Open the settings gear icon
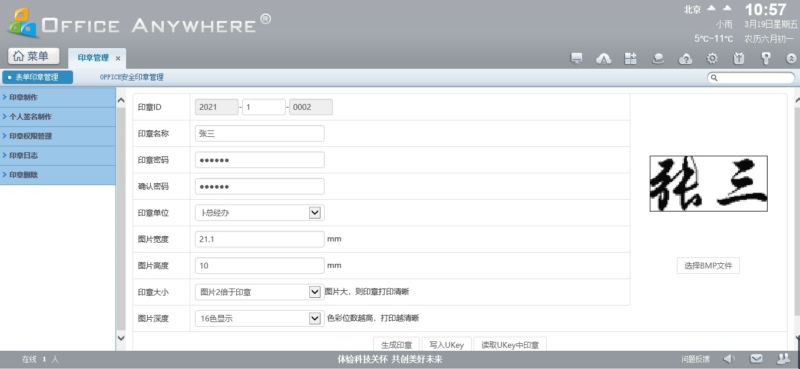800x369 pixels. click(x=712, y=59)
